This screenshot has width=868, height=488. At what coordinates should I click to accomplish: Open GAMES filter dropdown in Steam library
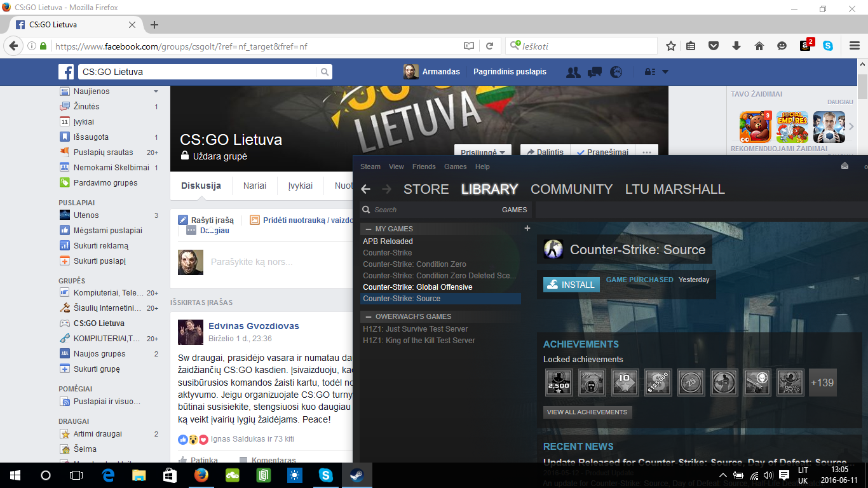(514, 210)
